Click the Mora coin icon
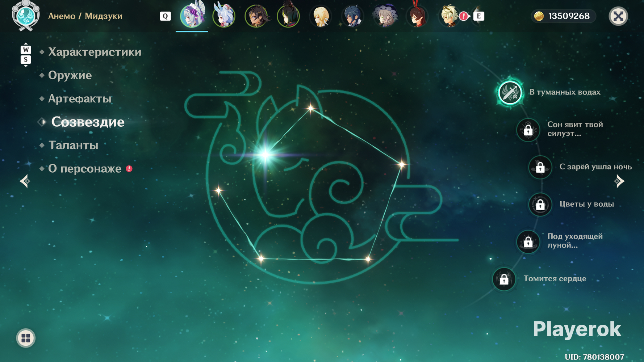The height and width of the screenshot is (362, 644). (x=539, y=16)
